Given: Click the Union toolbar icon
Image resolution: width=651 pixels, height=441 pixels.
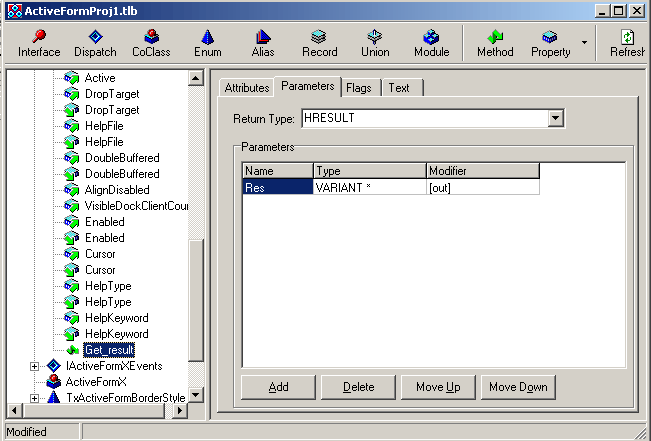Looking at the screenshot, I should coord(375,43).
